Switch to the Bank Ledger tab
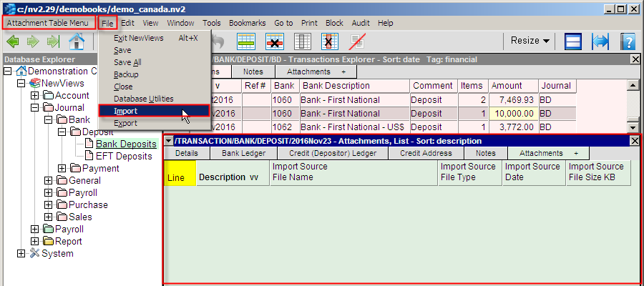The width and height of the screenshot is (644, 286). click(x=243, y=153)
